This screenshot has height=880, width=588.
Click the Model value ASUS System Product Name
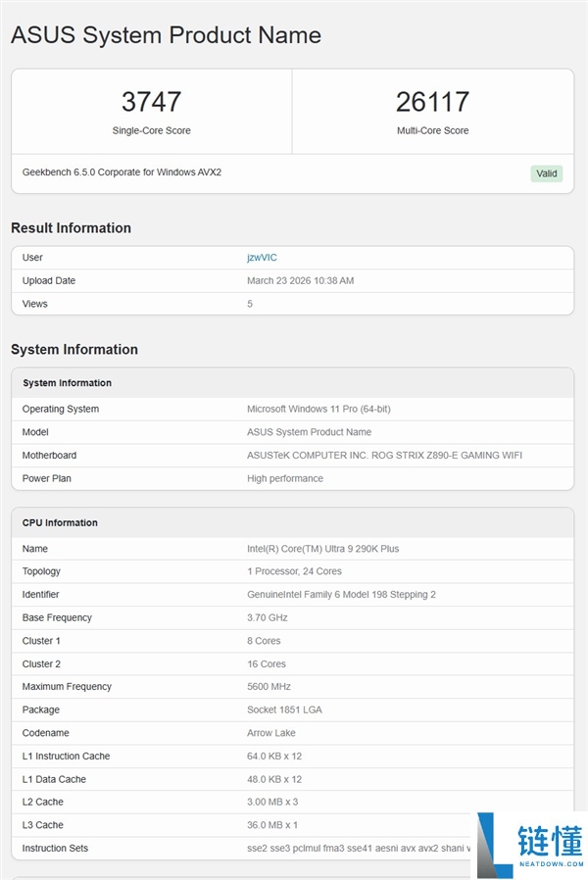click(x=309, y=432)
